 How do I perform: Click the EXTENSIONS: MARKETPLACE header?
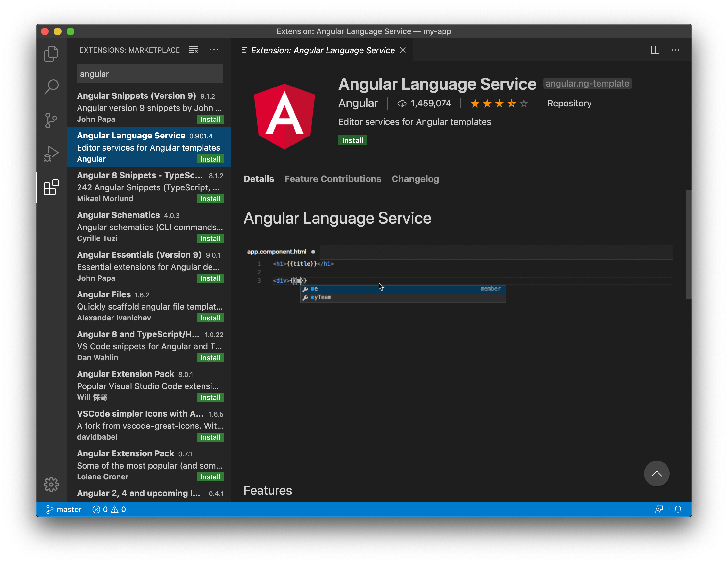click(x=129, y=50)
